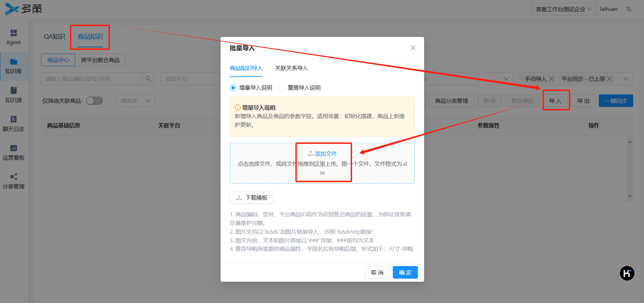The image size is (644, 303).
Task: Click the 添加文件 upload link
Action: pos(323,154)
